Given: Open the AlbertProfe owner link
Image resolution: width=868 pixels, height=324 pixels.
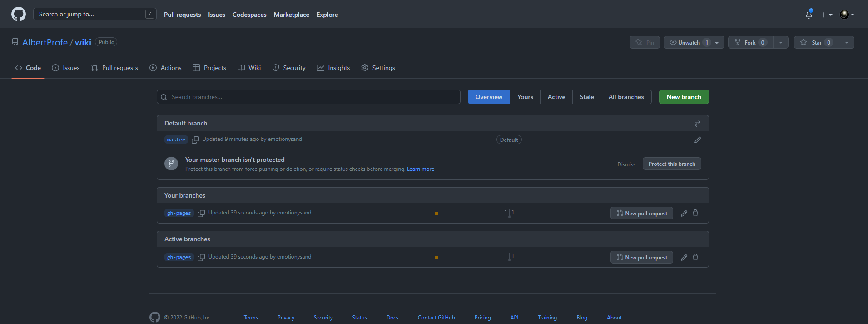Looking at the screenshot, I should (x=45, y=42).
